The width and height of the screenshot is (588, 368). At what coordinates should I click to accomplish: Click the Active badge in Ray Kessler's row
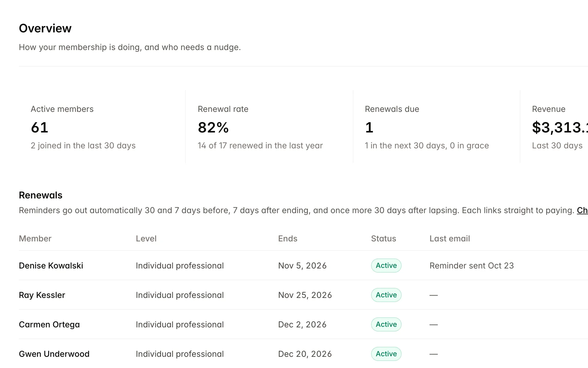(x=386, y=295)
